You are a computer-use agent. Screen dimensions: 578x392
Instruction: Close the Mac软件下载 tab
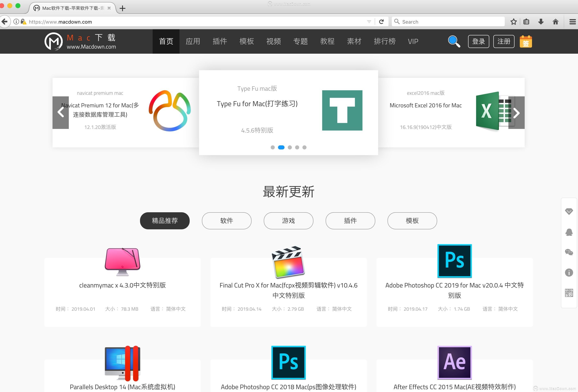point(109,8)
